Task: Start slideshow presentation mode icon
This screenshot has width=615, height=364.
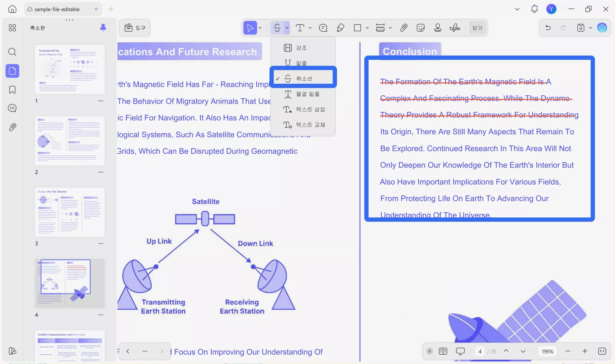Action: pyautogui.click(x=460, y=351)
